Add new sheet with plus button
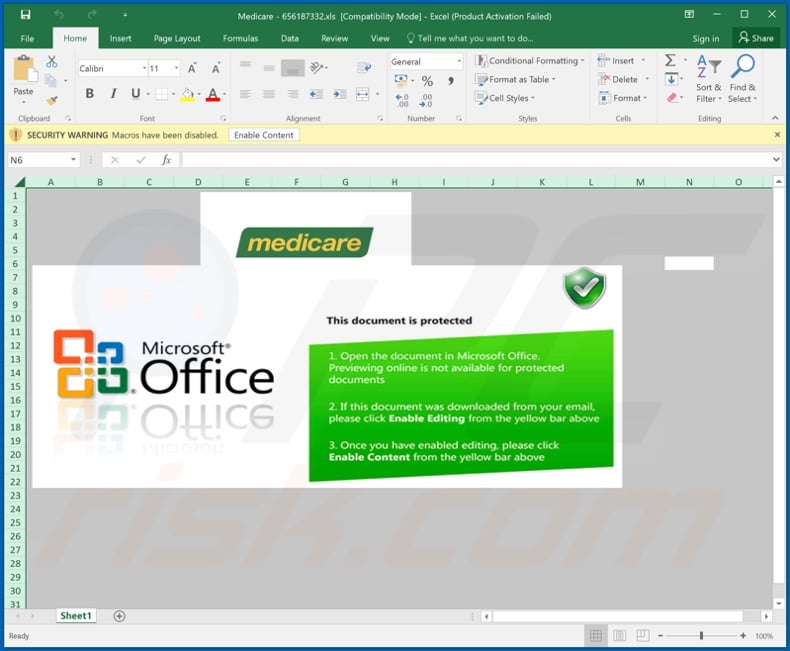This screenshot has width=790, height=651. 119,616
